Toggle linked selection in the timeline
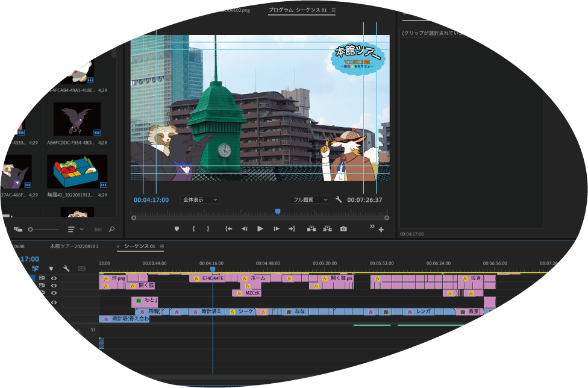This screenshot has width=588, height=388. pyautogui.click(x=36, y=269)
